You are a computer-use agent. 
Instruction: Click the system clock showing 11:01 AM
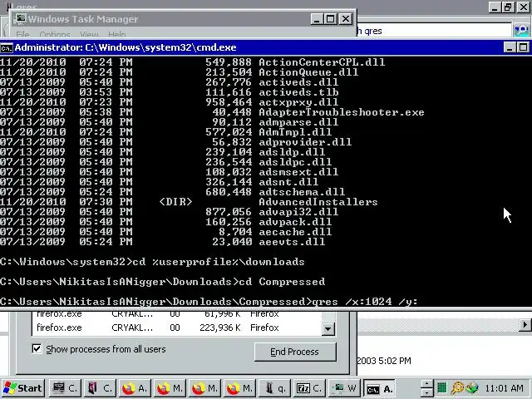tap(504, 388)
